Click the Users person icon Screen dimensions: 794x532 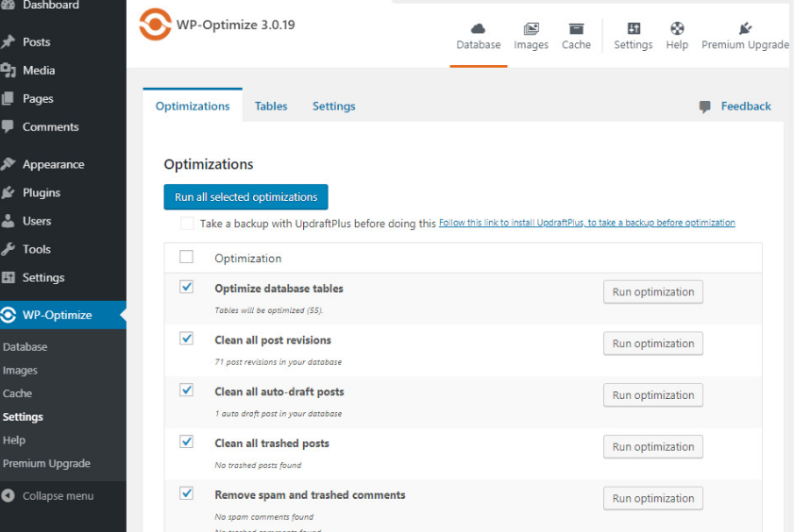(8, 221)
